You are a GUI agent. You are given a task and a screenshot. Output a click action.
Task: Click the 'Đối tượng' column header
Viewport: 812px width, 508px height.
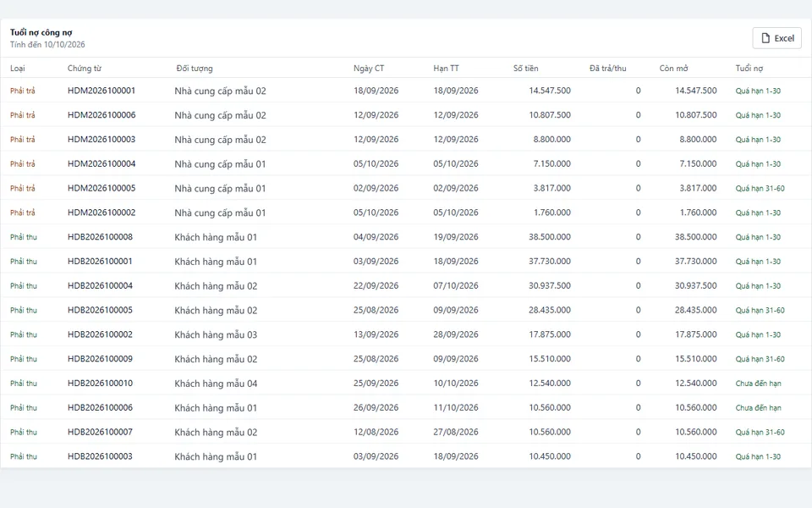(x=195, y=69)
